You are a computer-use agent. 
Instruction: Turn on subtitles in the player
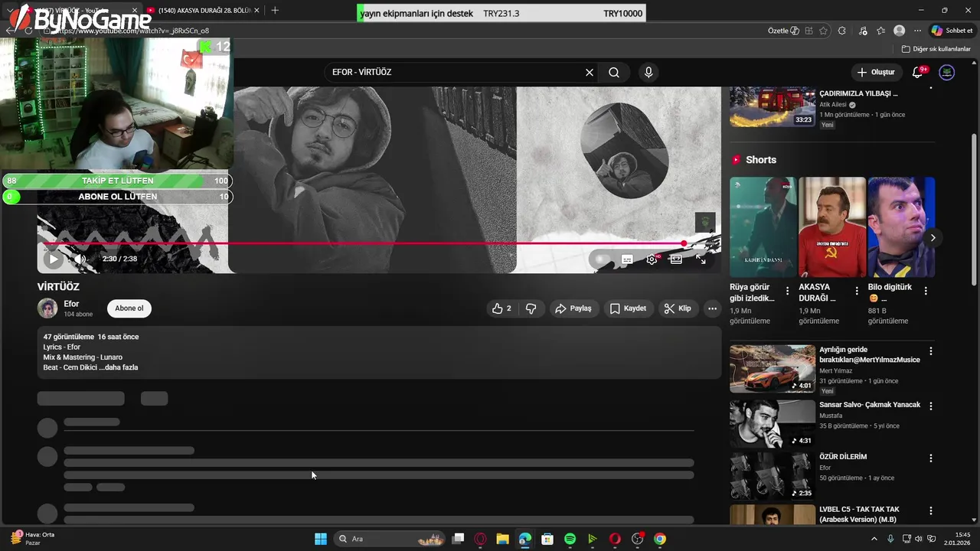tap(627, 259)
